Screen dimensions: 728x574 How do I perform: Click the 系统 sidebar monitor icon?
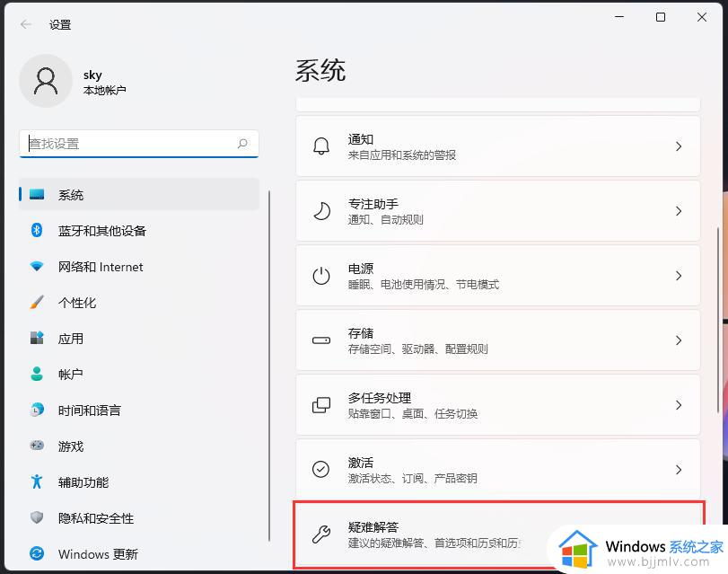[37, 194]
